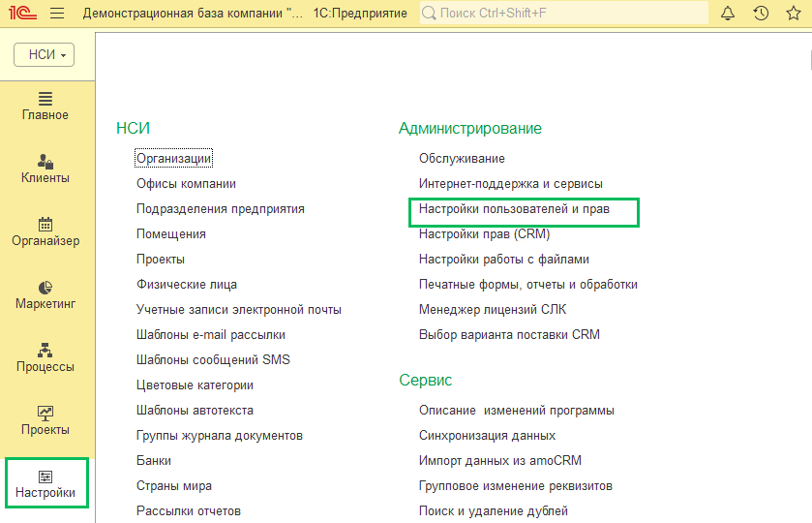Image resolution: width=812 pixels, height=523 pixels.
Task: Open Организации link
Action: (x=174, y=158)
